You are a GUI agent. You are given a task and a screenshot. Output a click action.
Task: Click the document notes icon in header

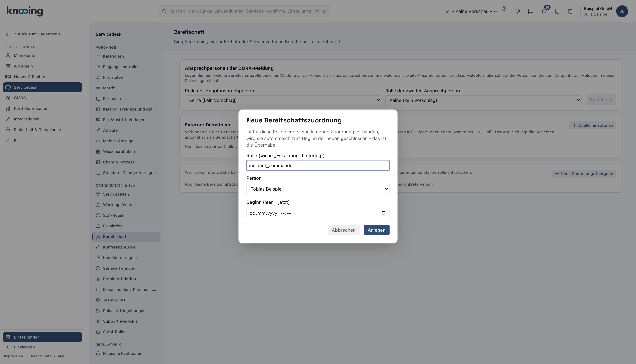click(x=557, y=11)
